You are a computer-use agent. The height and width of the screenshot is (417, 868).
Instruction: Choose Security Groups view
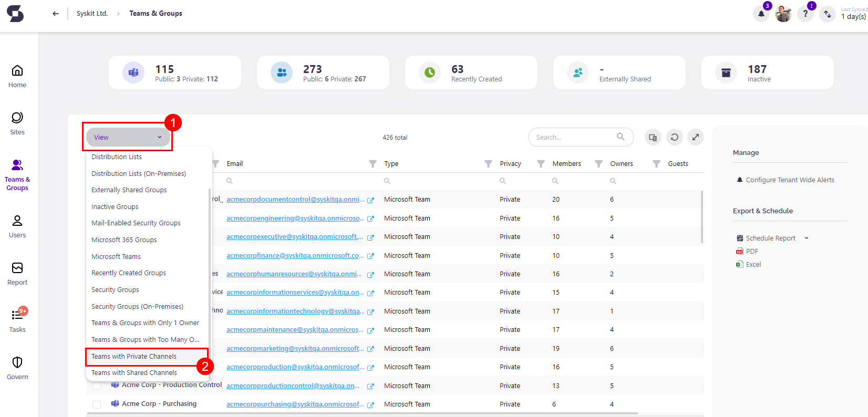coord(115,289)
